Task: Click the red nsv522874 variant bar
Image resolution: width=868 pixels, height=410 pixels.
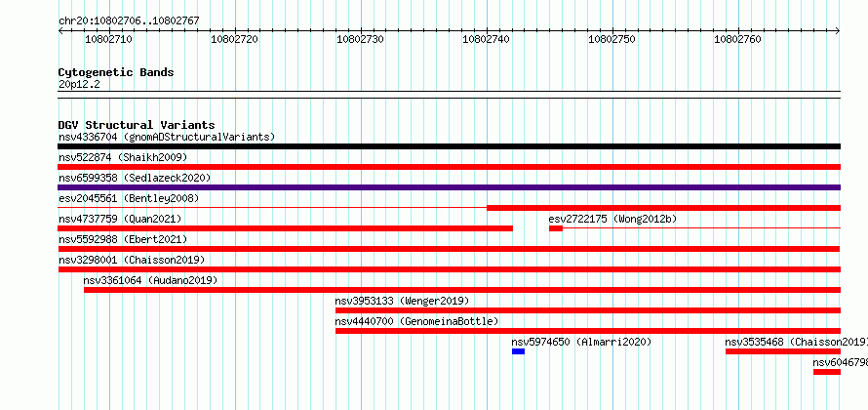Action: pyautogui.click(x=449, y=167)
